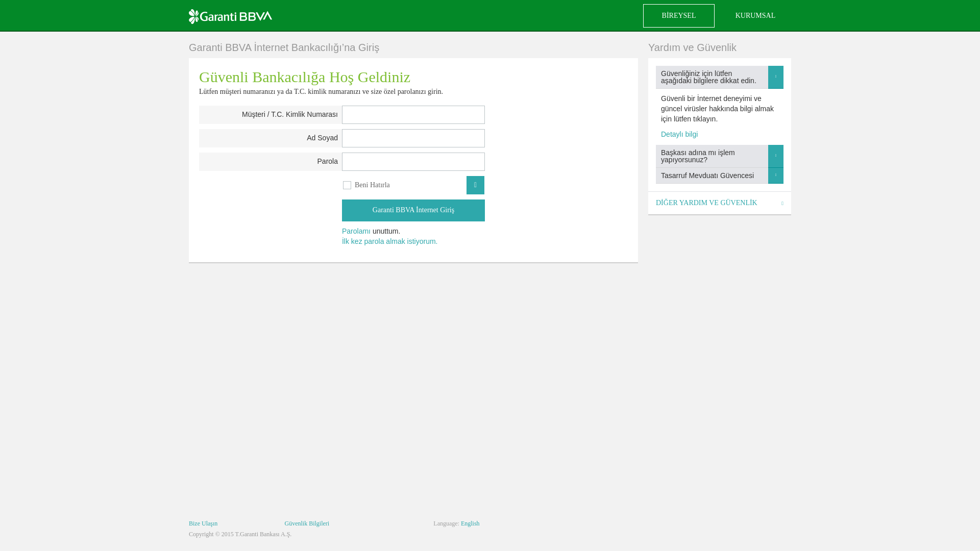Expand 'Başkası adına mı işlem yapıyorsunuz?' section
The height and width of the screenshot is (551, 980).
719,156
